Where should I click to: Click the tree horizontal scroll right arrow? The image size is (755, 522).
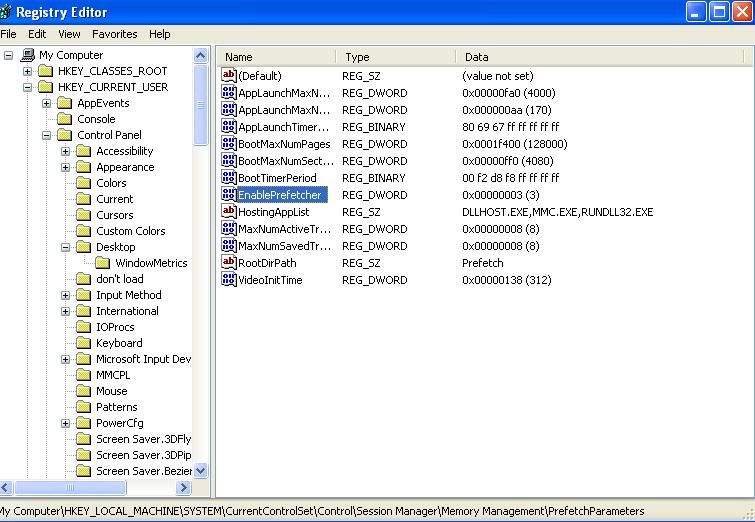pos(183,488)
